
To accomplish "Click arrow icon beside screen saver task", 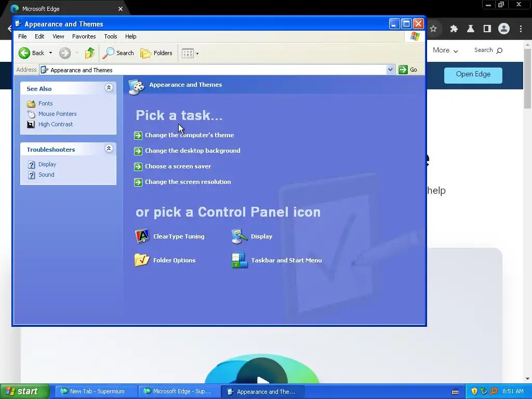I will pos(138,167).
